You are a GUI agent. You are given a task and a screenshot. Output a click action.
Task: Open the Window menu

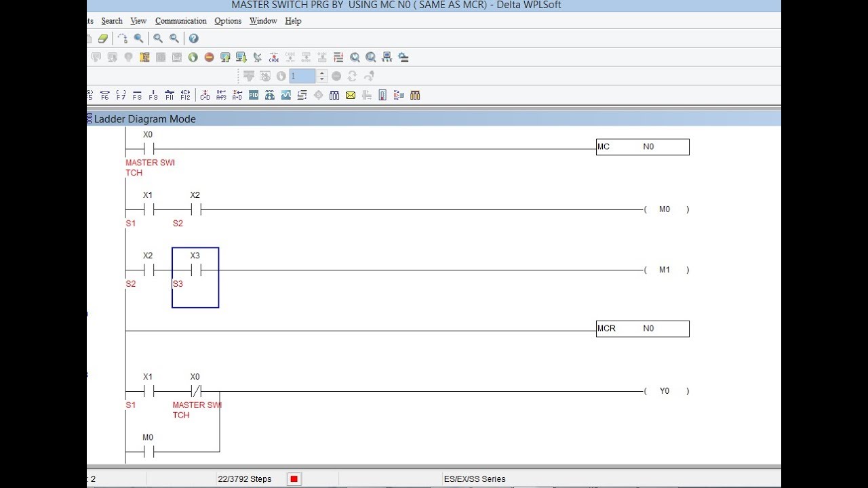coord(263,21)
